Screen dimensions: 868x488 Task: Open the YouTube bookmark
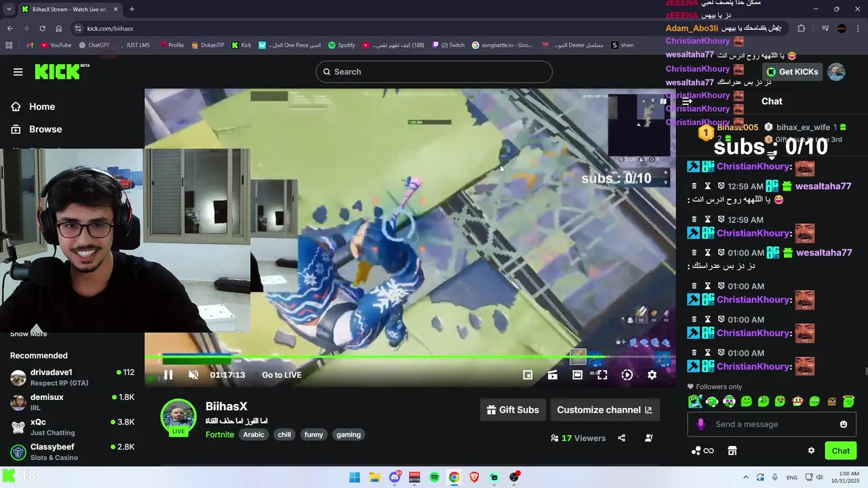[x=56, y=45]
